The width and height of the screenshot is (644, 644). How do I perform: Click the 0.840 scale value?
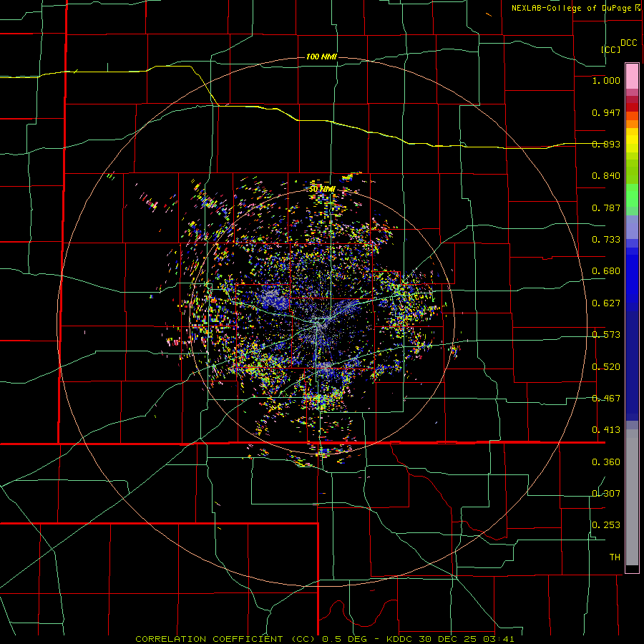click(606, 176)
